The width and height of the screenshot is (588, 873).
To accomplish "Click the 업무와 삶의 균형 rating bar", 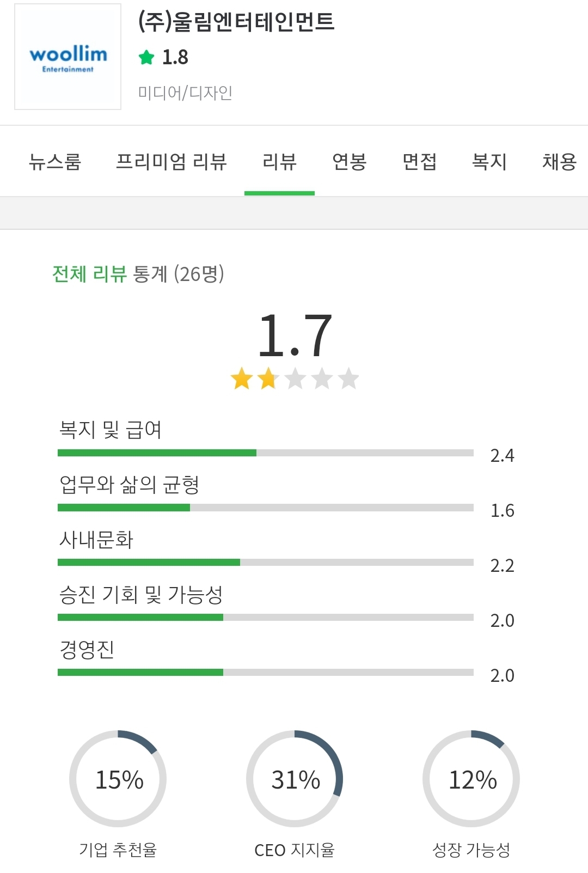I will click(266, 508).
